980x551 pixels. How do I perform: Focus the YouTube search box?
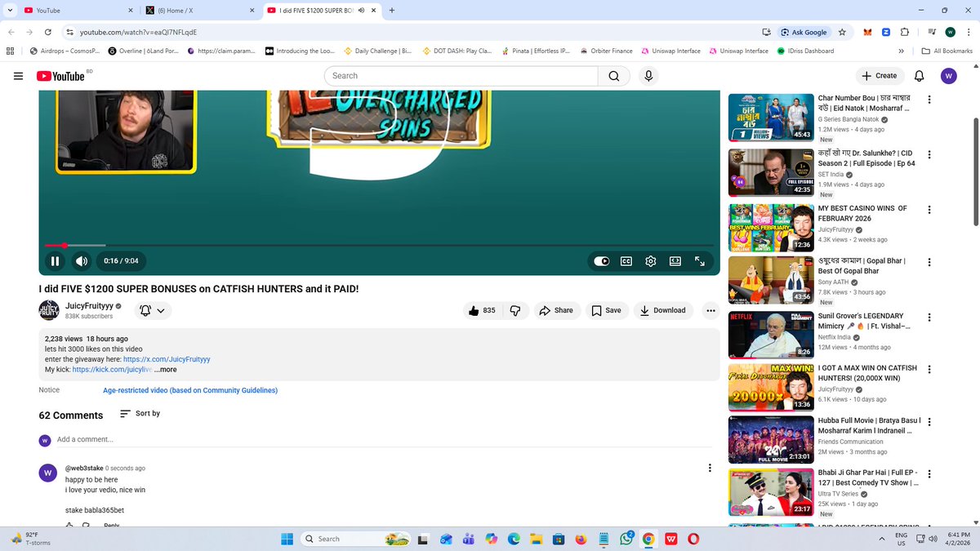tap(461, 76)
